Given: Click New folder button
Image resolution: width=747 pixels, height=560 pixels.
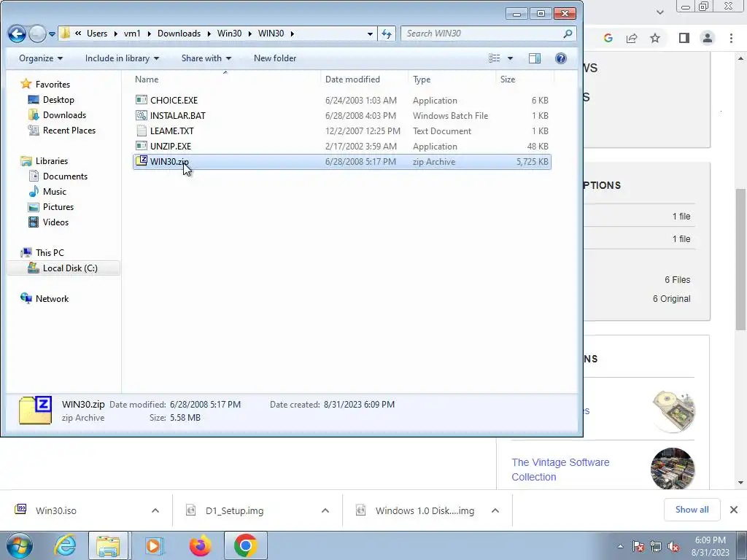Looking at the screenshot, I should tap(275, 58).
